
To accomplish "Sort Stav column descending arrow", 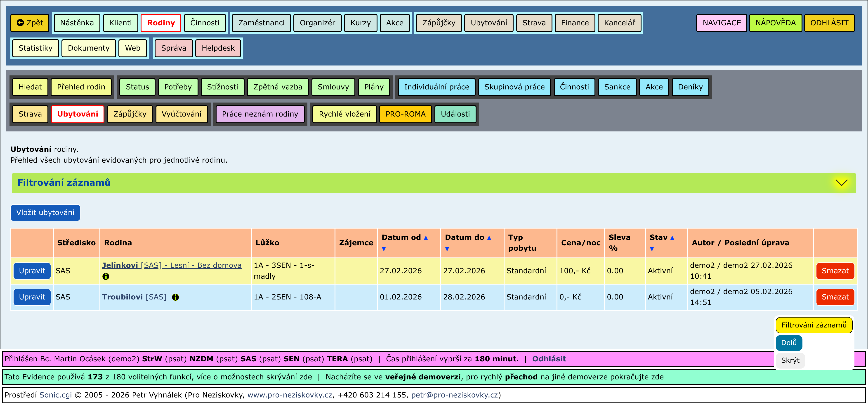I will [x=652, y=249].
